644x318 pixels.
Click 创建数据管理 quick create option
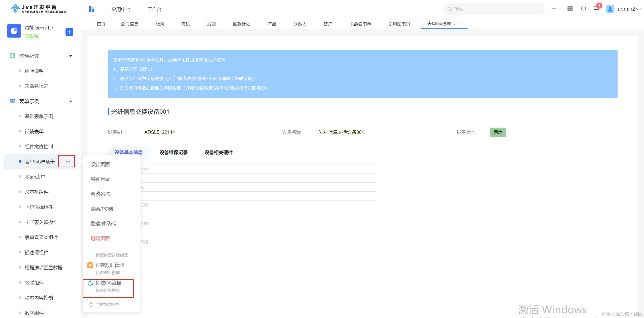(x=110, y=265)
